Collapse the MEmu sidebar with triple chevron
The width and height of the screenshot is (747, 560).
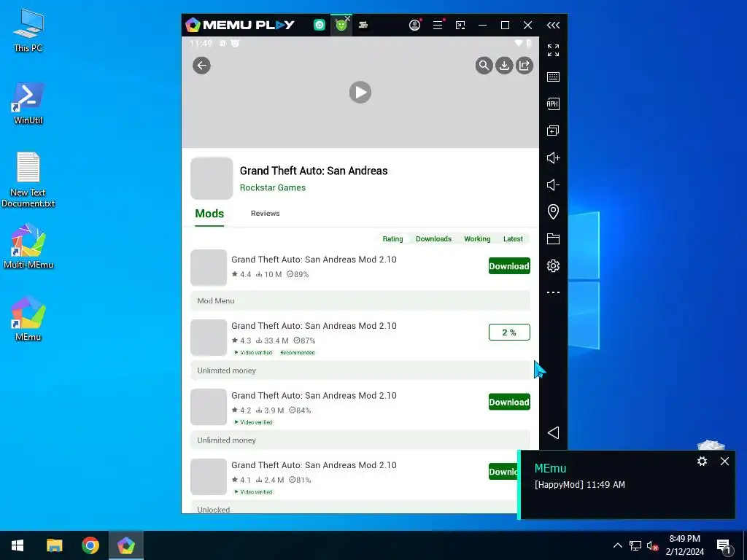pos(553,26)
